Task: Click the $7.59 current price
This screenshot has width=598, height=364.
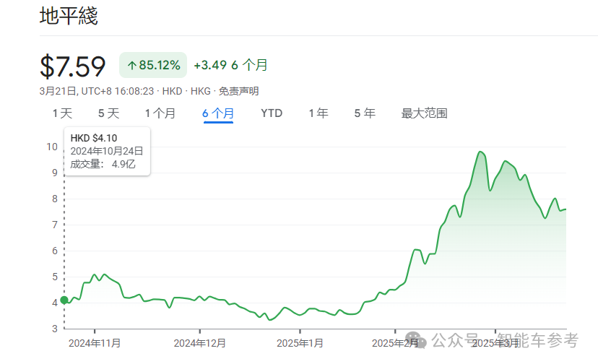Action: pos(72,66)
